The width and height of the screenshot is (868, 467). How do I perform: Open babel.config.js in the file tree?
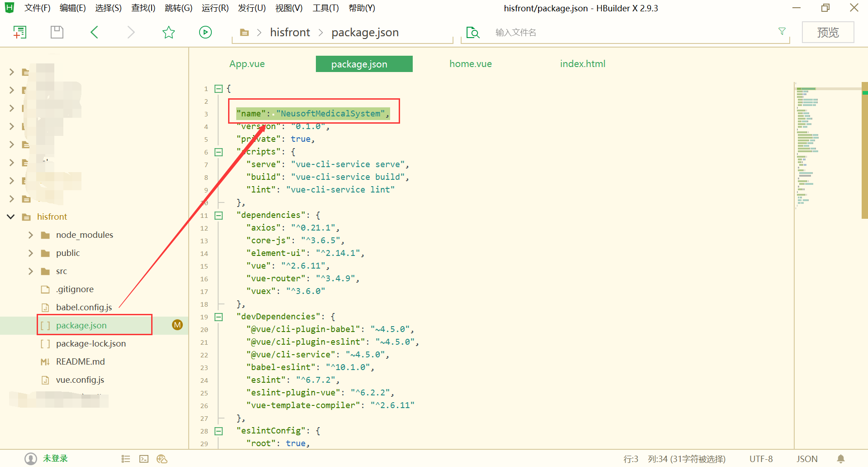tap(84, 307)
